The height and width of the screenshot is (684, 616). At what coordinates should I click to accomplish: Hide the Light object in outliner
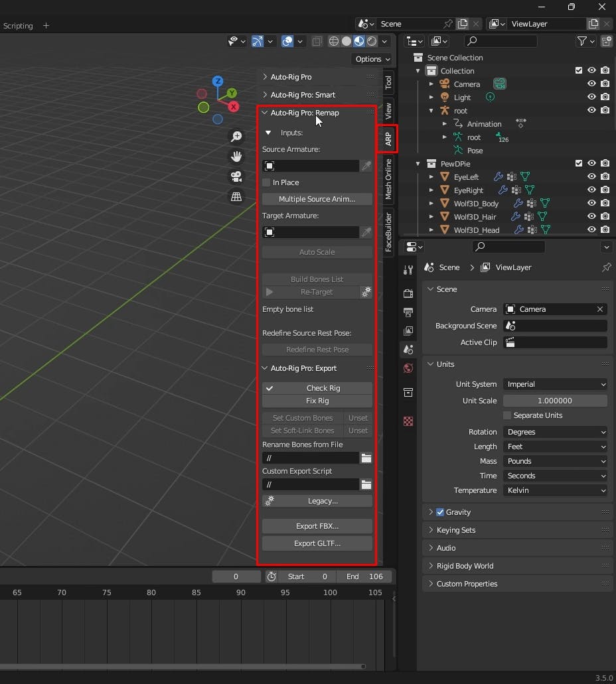[x=591, y=97]
